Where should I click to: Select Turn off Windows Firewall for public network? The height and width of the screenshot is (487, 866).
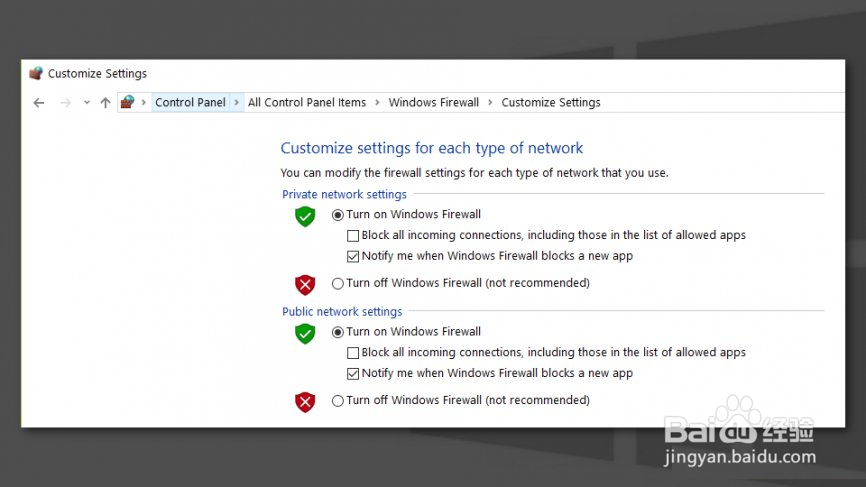337,400
